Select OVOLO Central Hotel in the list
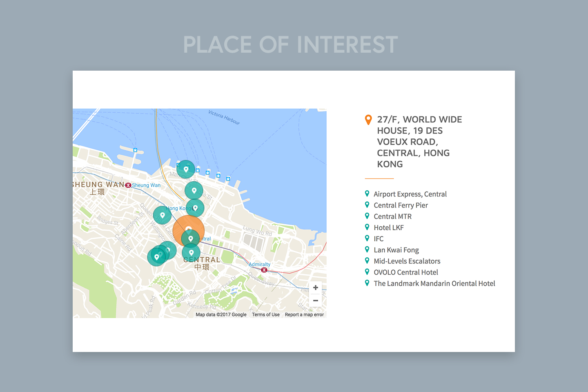 pyautogui.click(x=405, y=272)
